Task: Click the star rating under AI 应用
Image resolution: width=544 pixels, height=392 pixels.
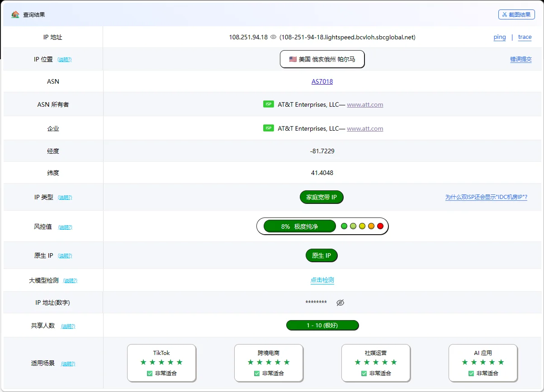Action: pos(483,362)
